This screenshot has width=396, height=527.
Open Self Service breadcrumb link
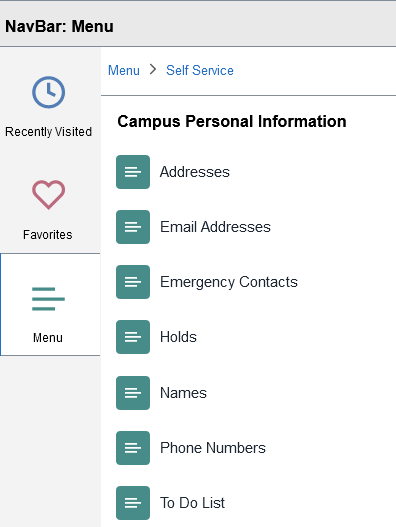point(200,71)
